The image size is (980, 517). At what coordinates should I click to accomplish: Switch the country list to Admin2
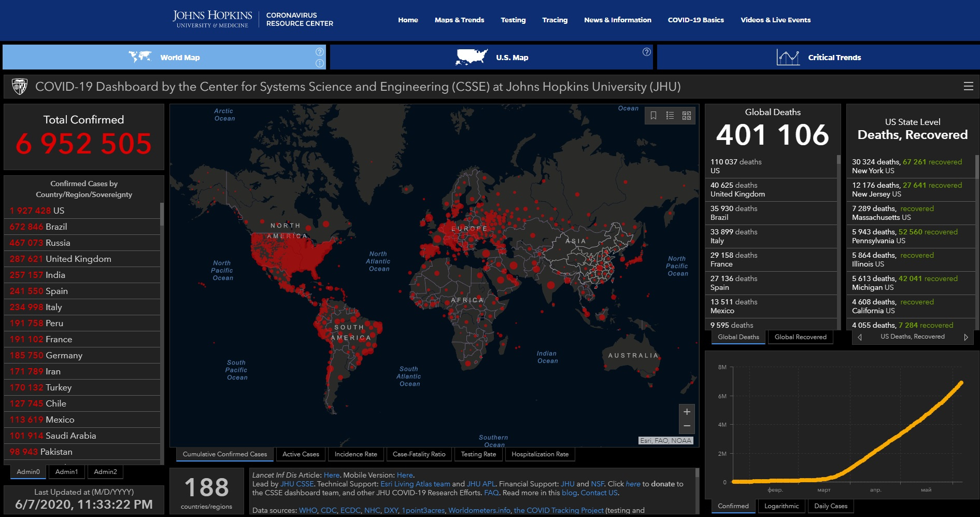[105, 472]
